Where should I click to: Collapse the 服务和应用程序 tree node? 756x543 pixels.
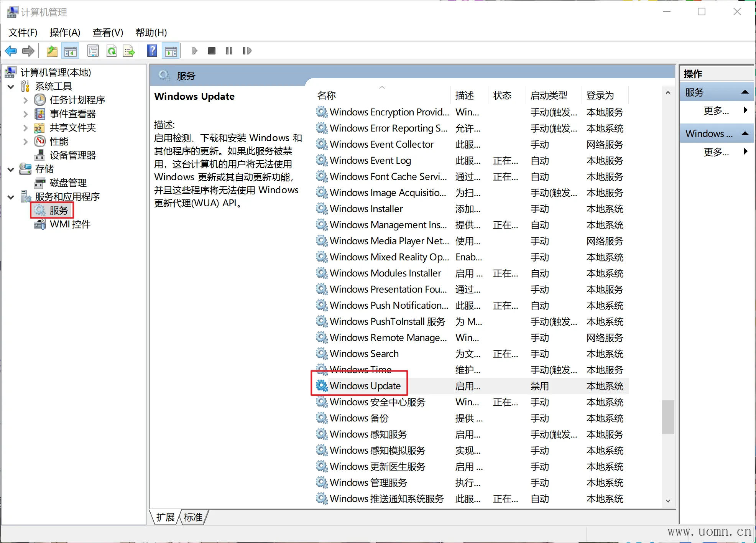tap(11, 197)
